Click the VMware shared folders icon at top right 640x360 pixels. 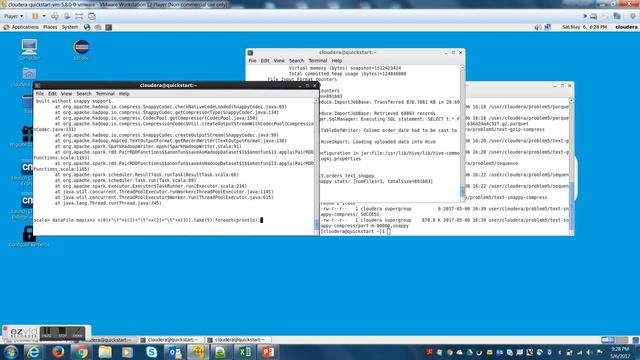coord(617,16)
